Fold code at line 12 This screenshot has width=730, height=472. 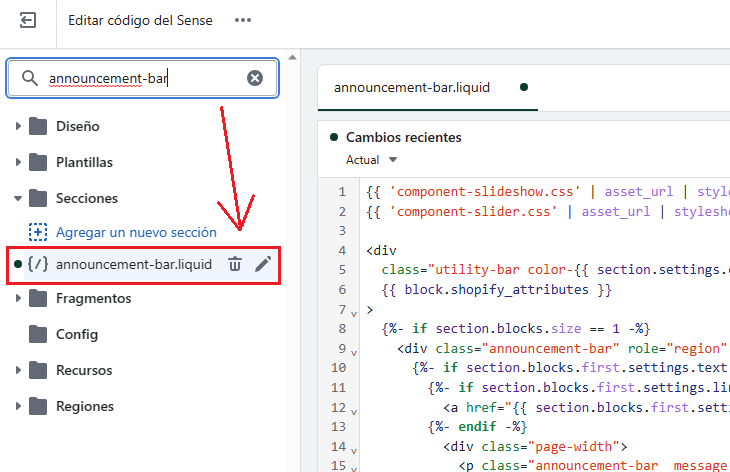pos(354,412)
